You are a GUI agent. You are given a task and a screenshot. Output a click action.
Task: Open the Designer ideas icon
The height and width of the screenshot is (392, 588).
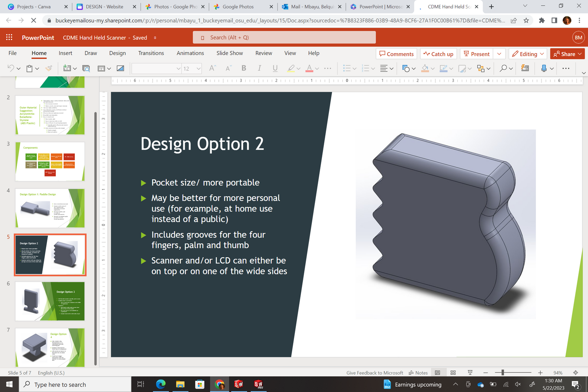pyautogui.click(x=525, y=68)
